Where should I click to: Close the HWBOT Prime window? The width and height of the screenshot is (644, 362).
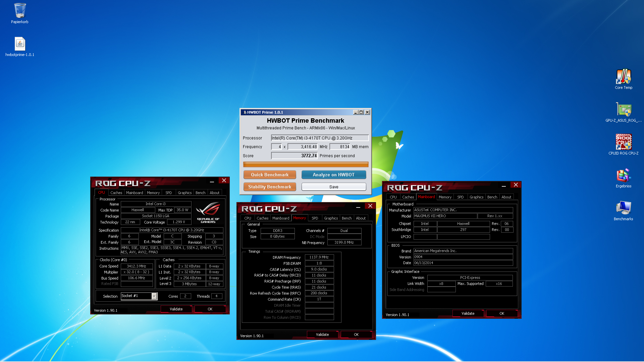coord(367,112)
